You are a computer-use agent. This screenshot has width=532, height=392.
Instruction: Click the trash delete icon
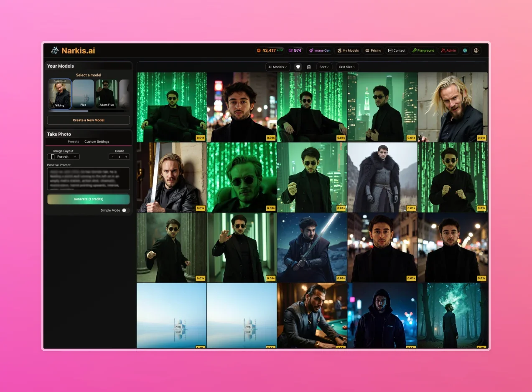click(x=309, y=67)
